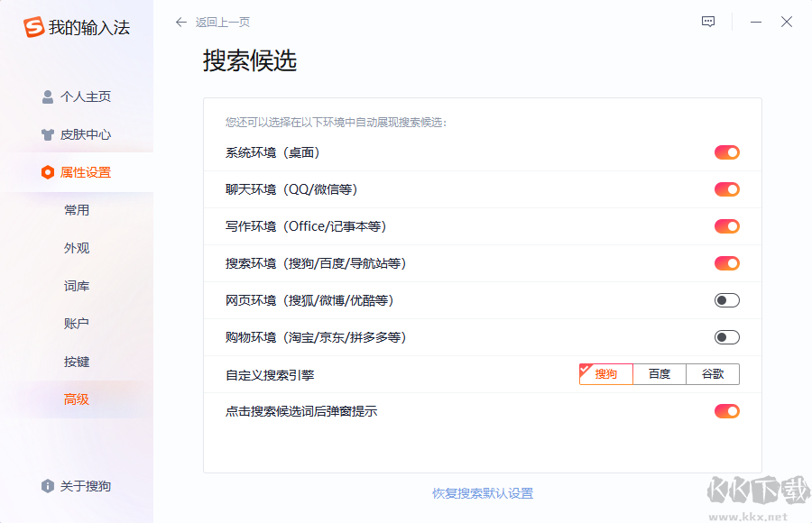
Task: Click 恢复搜索默认设置 link
Action: [483, 493]
